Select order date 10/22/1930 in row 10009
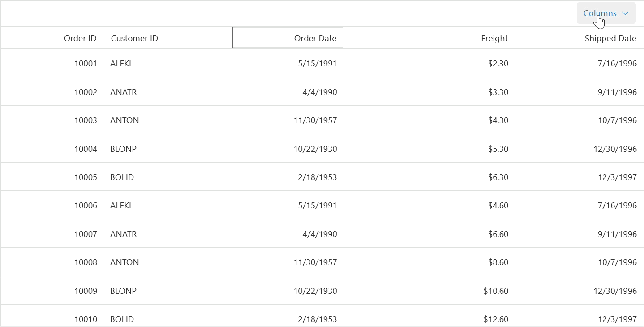 [x=315, y=291]
